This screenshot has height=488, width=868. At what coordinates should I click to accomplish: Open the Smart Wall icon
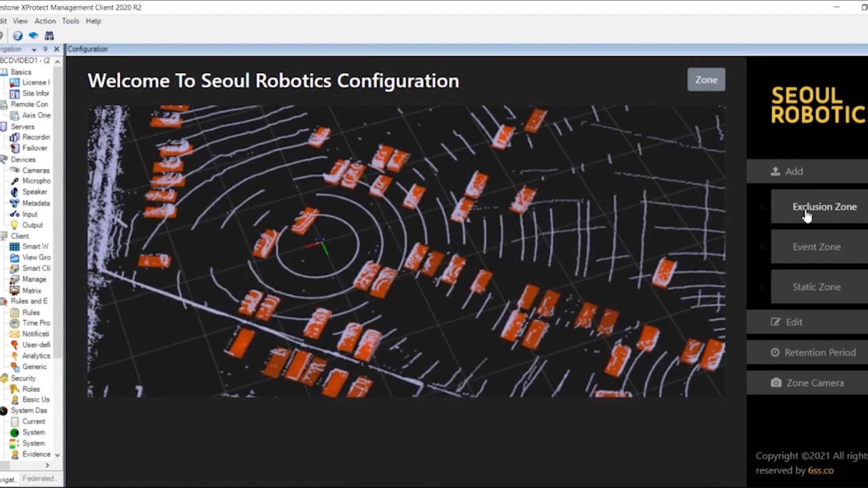tap(14, 247)
